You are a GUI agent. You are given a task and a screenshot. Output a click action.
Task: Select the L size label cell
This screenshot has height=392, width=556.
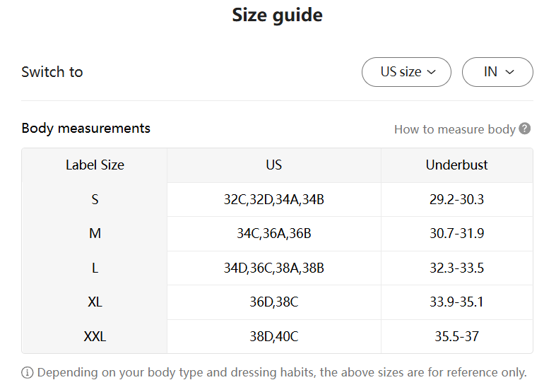coord(95,268)
